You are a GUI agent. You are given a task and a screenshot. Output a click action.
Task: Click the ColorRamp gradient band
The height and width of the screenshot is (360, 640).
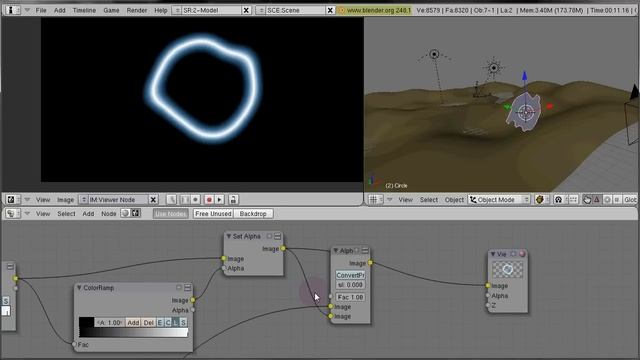point(133,333)
